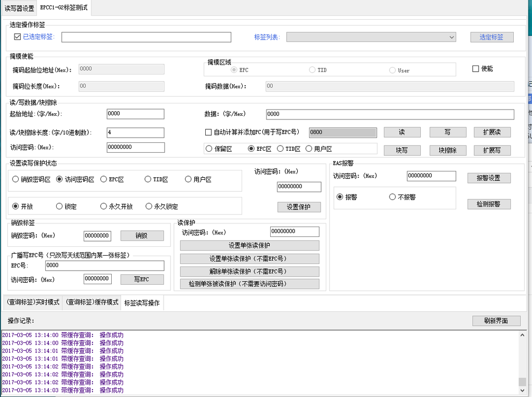Click 设置单张读保护（不需EPC号） button
This screenshot has height=397, width=532.
[x=250, y=259]
